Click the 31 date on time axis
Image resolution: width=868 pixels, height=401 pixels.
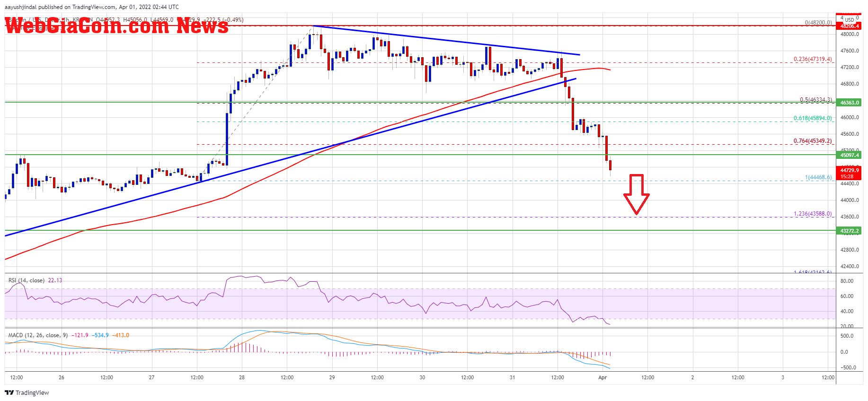[513, 377]
